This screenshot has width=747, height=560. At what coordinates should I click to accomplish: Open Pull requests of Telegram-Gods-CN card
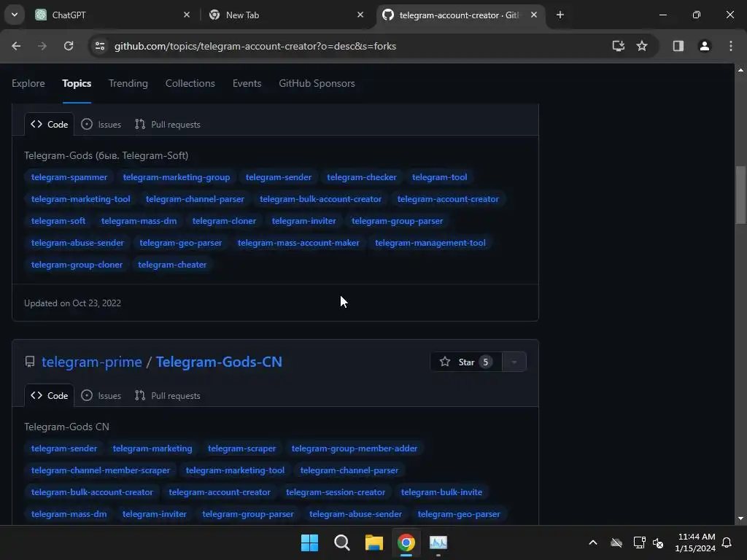point(168,396)
